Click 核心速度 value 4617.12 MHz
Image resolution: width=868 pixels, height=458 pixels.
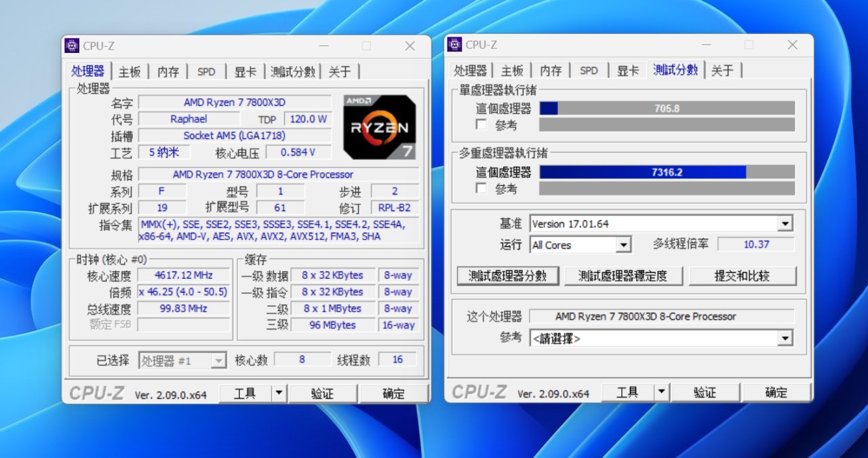point(184,275)
